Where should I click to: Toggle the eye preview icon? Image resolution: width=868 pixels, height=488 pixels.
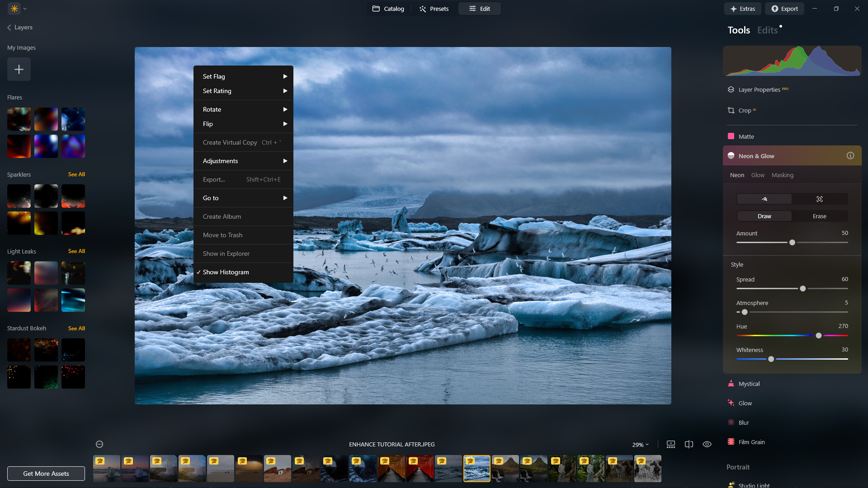coord(707,444)
